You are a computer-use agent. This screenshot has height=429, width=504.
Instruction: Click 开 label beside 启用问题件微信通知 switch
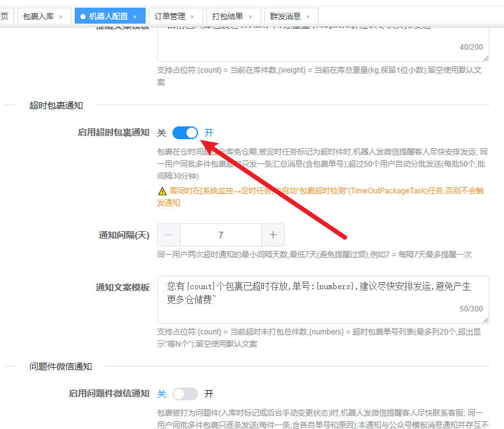[x=209, y=394]
